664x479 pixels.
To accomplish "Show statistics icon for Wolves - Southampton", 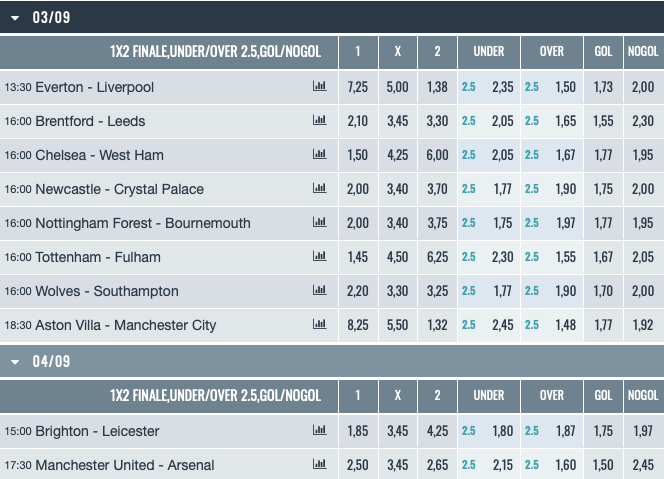I will point(320,291).
